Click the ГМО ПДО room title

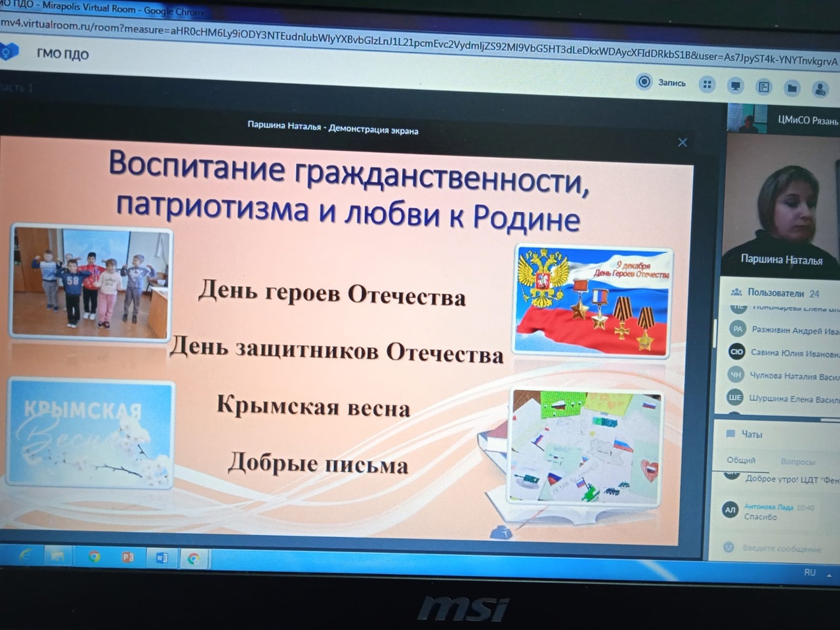pos(62,54)
